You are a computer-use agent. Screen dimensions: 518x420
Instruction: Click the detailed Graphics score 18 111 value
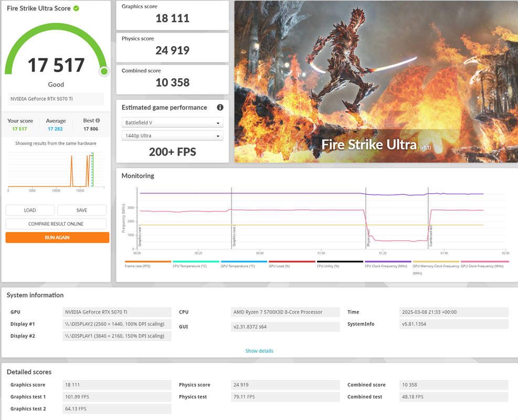[x=117, y=385]
